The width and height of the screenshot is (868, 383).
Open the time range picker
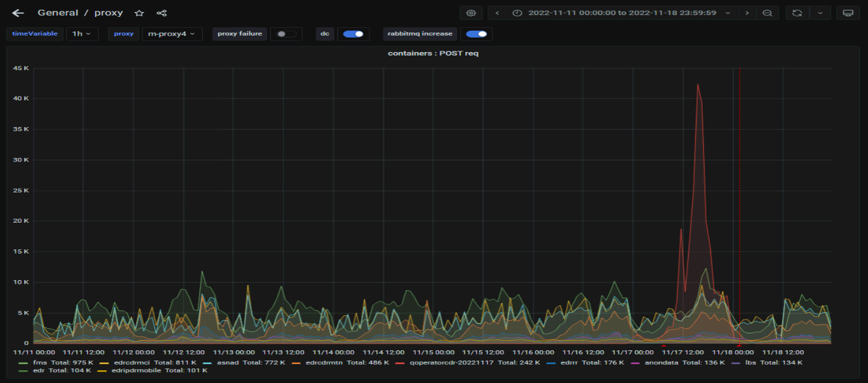621,13
